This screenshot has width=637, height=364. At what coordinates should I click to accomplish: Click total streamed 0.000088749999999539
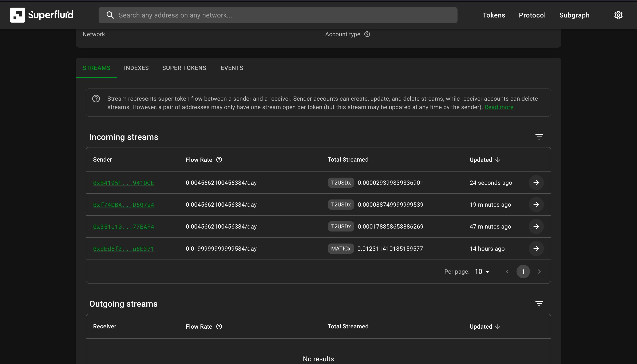tap(390, 205)
